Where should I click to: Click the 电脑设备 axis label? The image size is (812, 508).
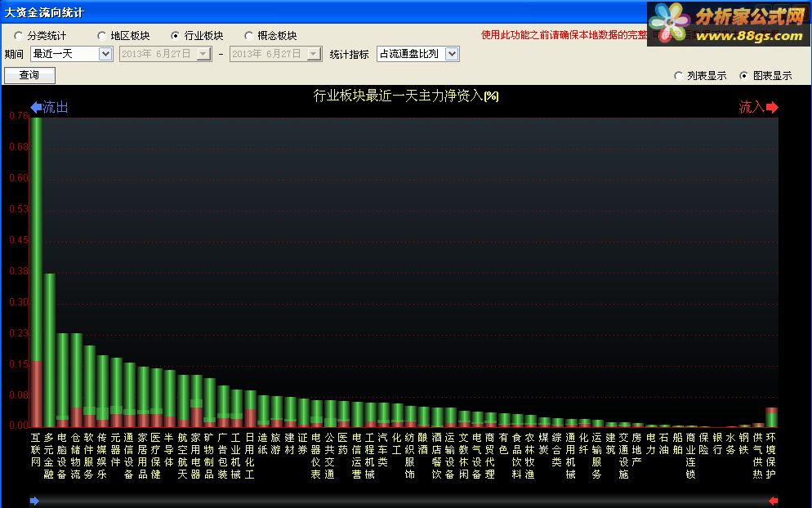pos(62,457)
